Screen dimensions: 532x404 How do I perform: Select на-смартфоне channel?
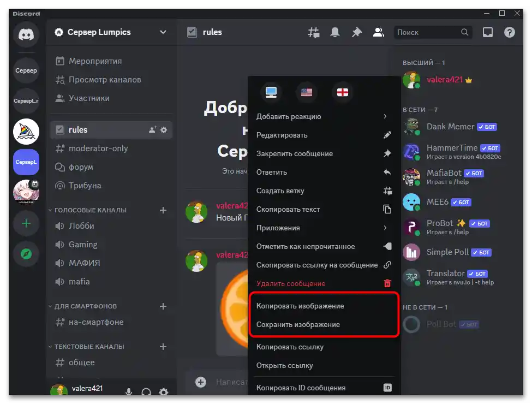point(111,322)
